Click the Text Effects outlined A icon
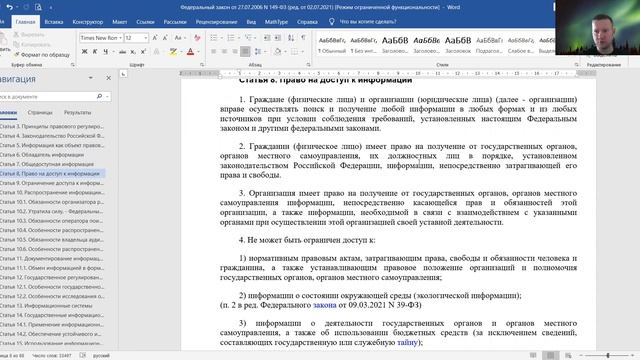Screen dimensions: 640x360 (x=156, y=52)
